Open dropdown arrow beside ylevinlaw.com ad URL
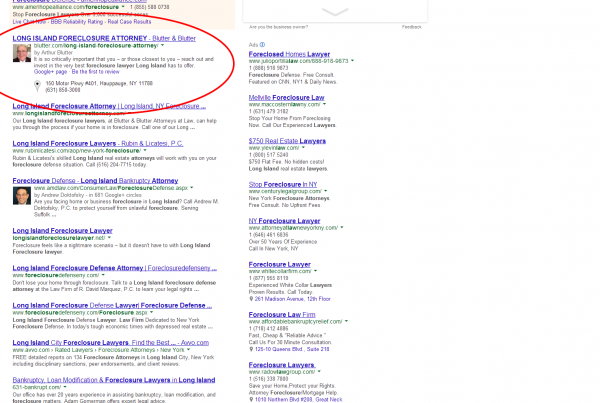600x403 pixels. (303, 148)
